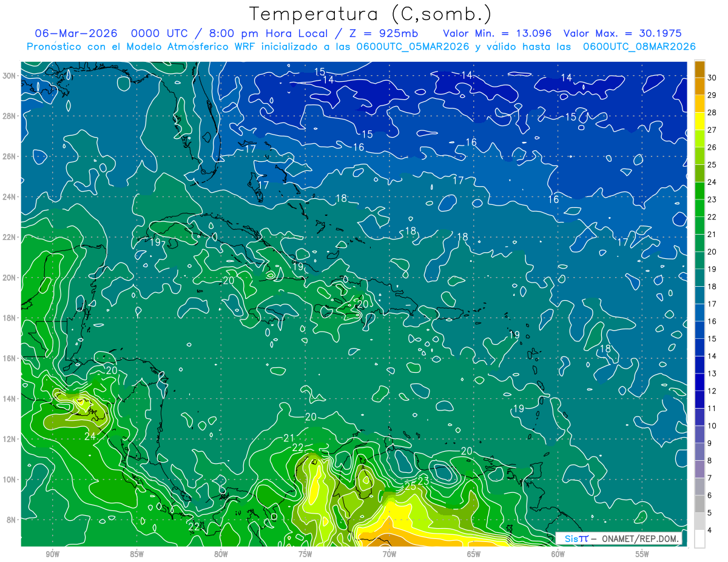This screenshot has height=562, width=728.
Task: Click the '26N' latitude axis label
Action: (9, 156)
